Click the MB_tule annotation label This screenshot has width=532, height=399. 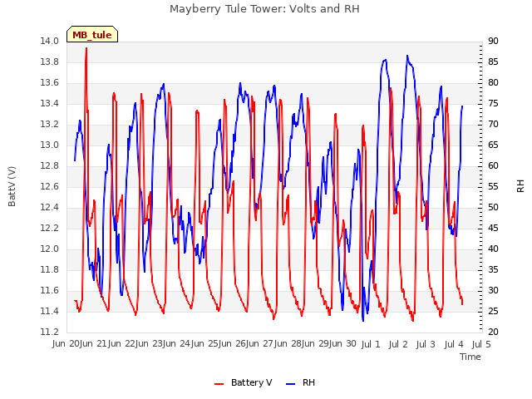click(x=92, y=35)
